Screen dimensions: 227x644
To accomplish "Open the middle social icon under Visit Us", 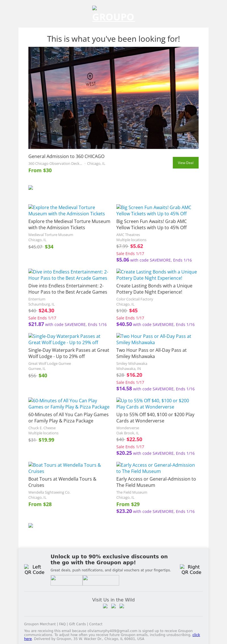I will pos(113,606).
